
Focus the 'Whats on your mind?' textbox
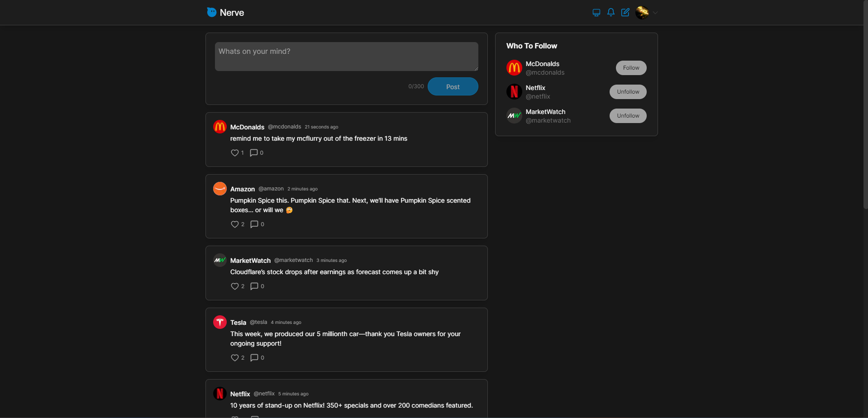[347, 57]
